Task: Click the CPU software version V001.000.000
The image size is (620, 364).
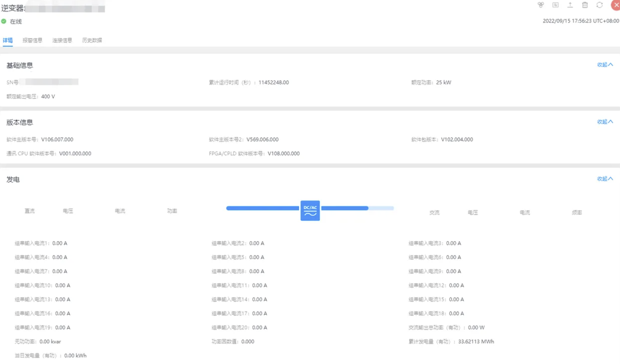Action: [75, 153]
